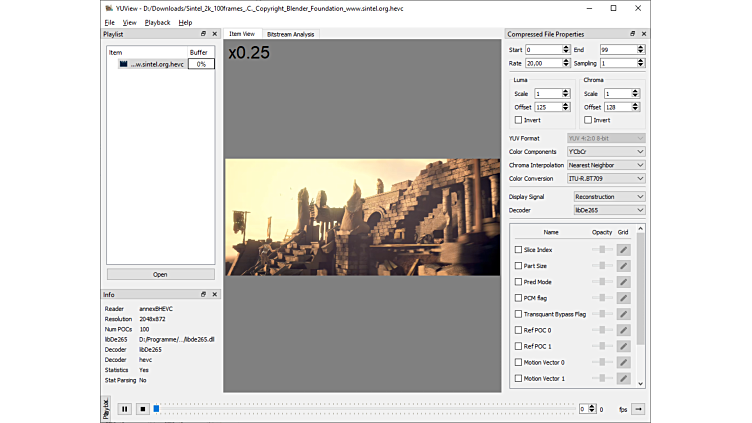Image resolution: width=752 pixels, height=423 pixels.
Task: Undock the Compressed File Properties panel
Action: click(x=632, y=34)
